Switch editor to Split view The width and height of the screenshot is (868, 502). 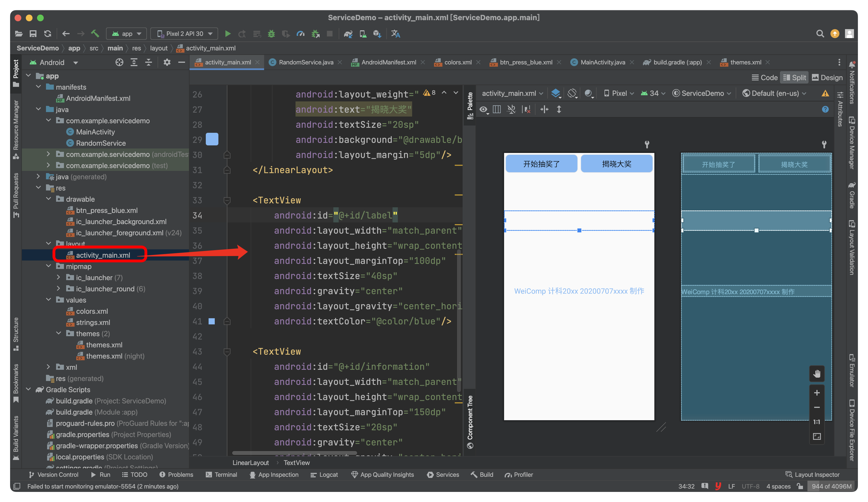tap(794, 78)
